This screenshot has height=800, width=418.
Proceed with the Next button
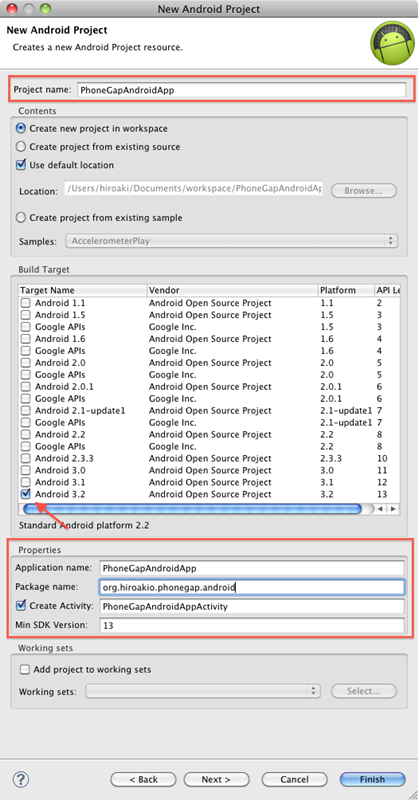[216, 780]
